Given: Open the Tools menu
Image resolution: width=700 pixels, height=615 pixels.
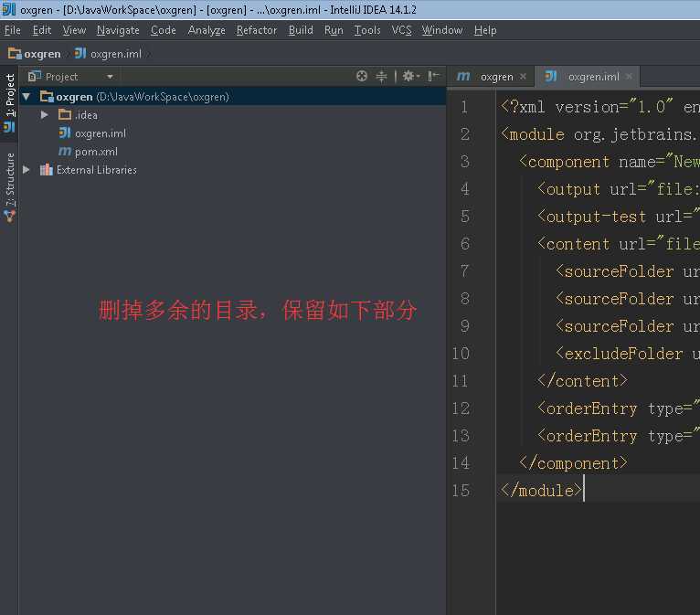Looking at the screenshot, I should (x=367, y=30).
